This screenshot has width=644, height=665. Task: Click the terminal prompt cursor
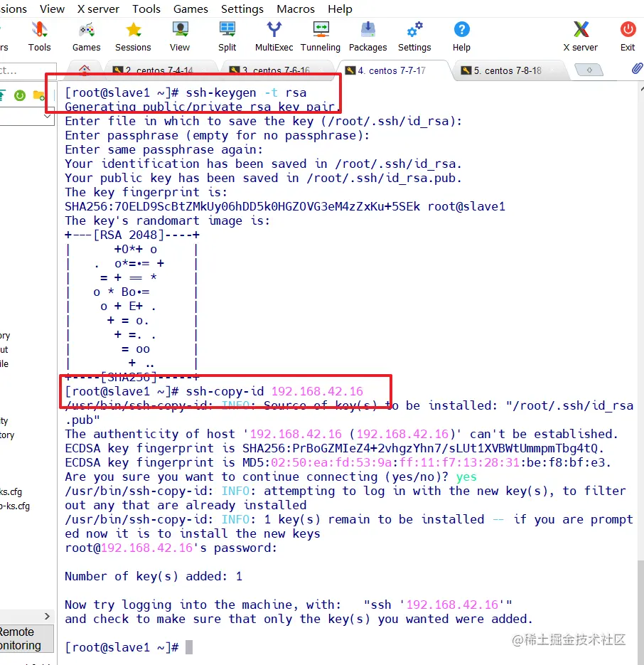[189, 647]
